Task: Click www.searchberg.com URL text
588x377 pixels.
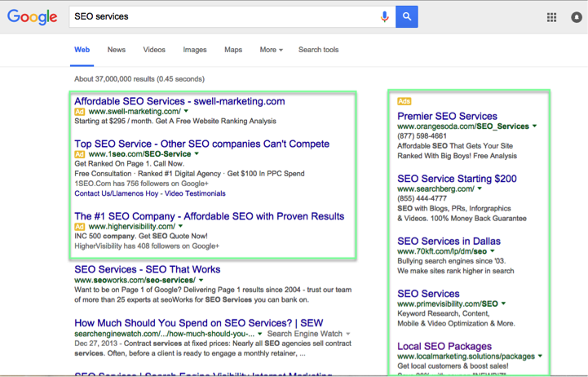Action: (x=435, y=188)
